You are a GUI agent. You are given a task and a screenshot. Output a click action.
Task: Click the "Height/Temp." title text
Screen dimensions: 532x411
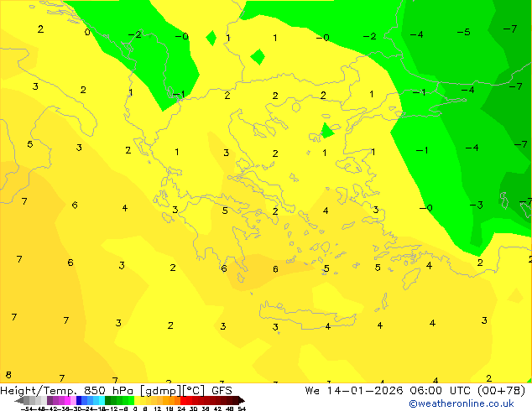tap(38, 391)
